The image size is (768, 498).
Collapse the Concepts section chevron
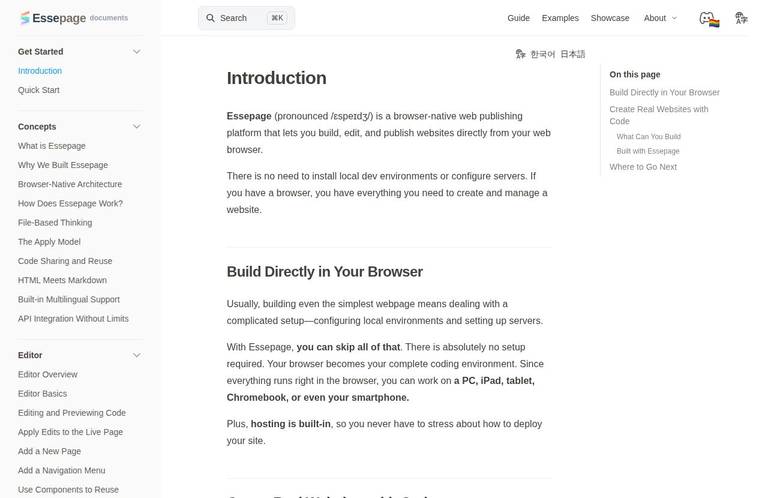tap(137, 126)
